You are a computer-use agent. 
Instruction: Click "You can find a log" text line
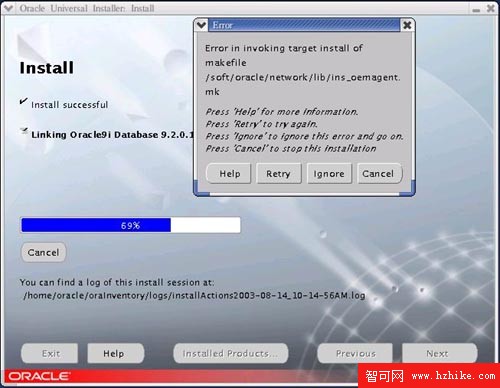(117, 282)
